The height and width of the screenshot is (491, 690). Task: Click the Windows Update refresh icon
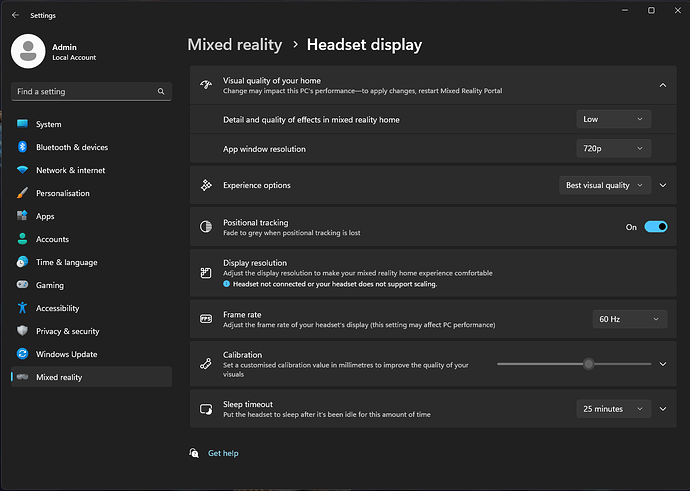click(22, 354)
